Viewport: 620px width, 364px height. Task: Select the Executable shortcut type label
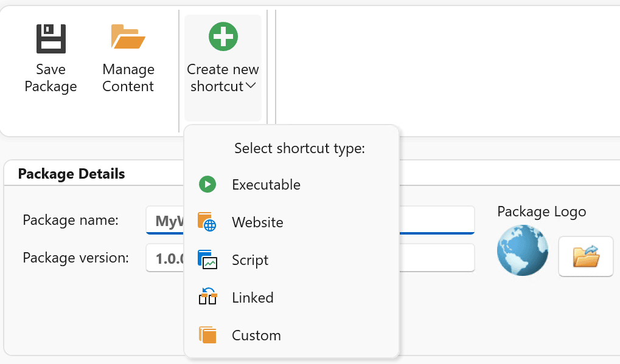point(266,185)
